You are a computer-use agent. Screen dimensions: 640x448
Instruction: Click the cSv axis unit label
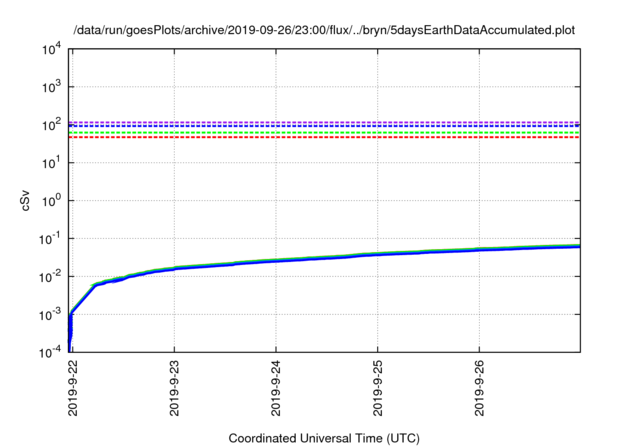(x=25, y=200)
